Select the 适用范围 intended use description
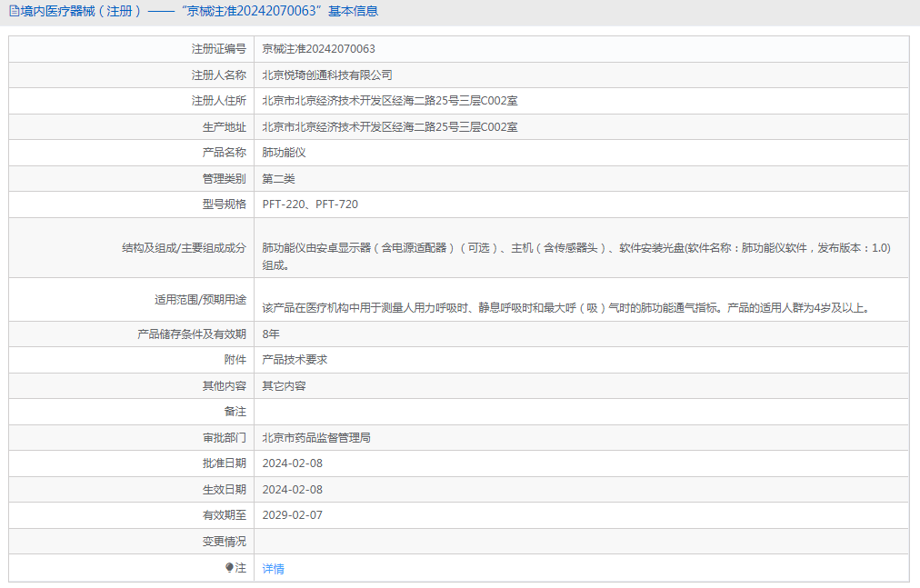The height and width of the screenshot is (588, 920). (x=565, y=308)
